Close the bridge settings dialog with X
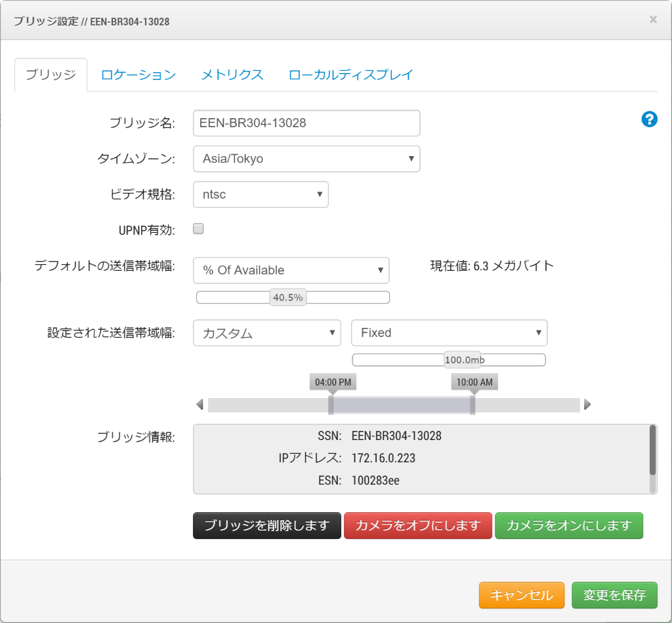Viewport: 672px width, 623px height. tap(653, 20)
